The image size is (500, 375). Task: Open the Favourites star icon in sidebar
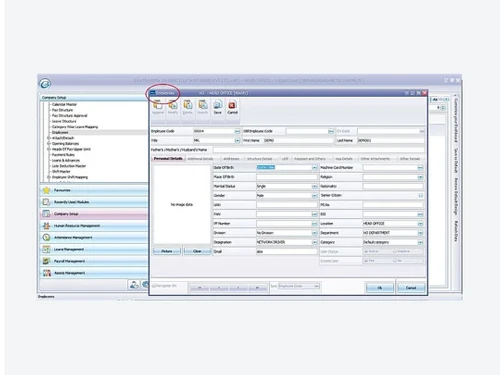(x=46, y=190)
